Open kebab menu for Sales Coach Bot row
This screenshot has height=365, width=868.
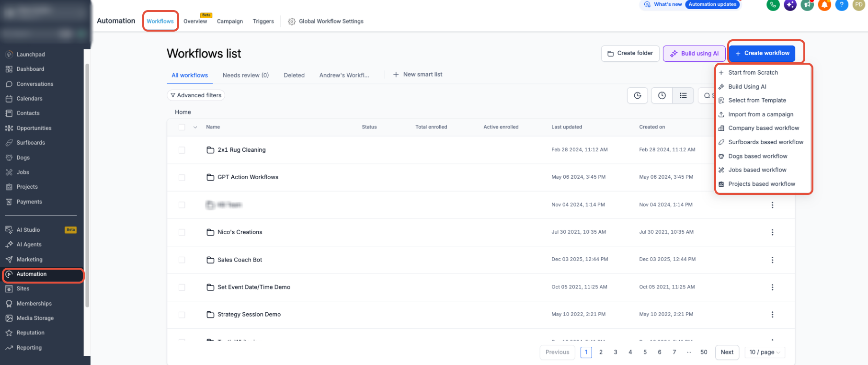772,260
